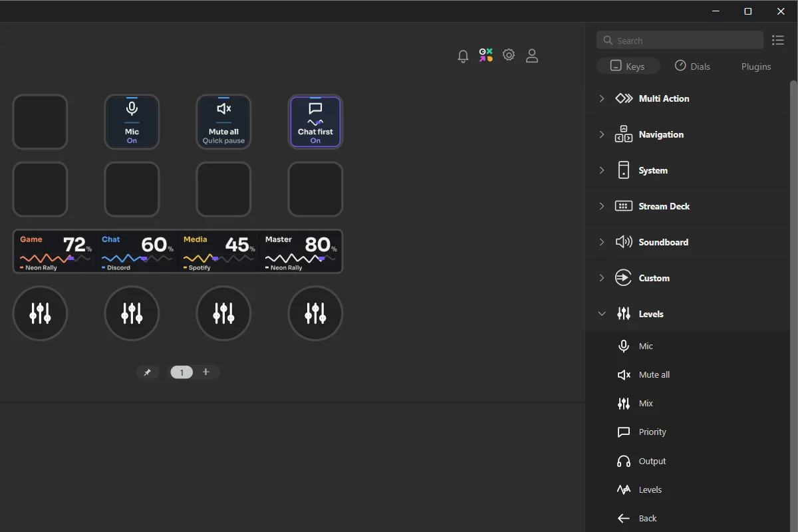Select the empty key left of Mic
Viewport: 798px width, 532px height.
[x=40, y=122]
